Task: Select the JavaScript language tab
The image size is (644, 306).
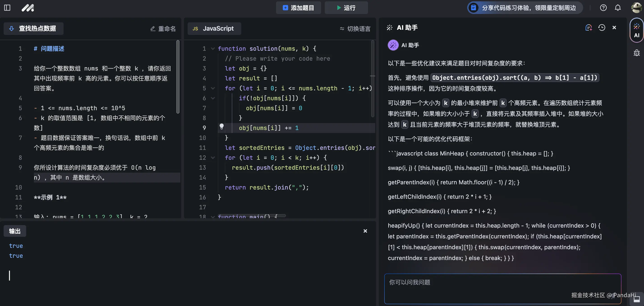Action: tap(214, 28)
